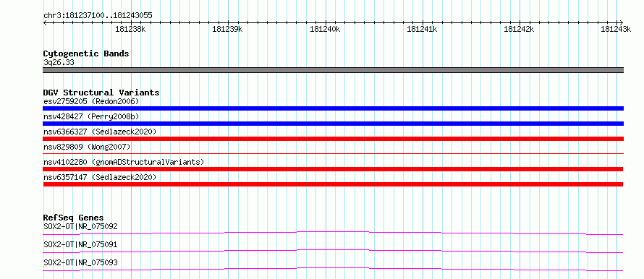The width and height of the screenshot is (644, 279).
Task: Open nsv6366327 (Sedlazeck2020) variant label
Action: [100, 132]
